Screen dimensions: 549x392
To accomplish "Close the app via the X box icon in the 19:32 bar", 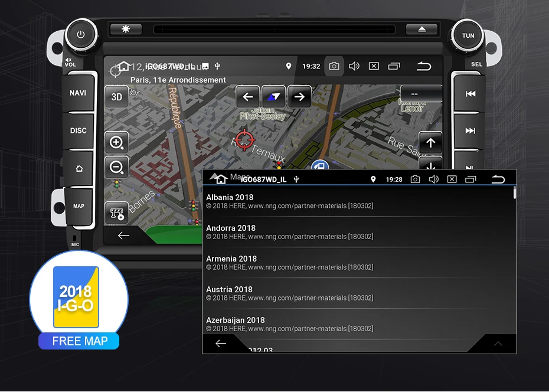I will pyautogui.click(x=374, y=66).
